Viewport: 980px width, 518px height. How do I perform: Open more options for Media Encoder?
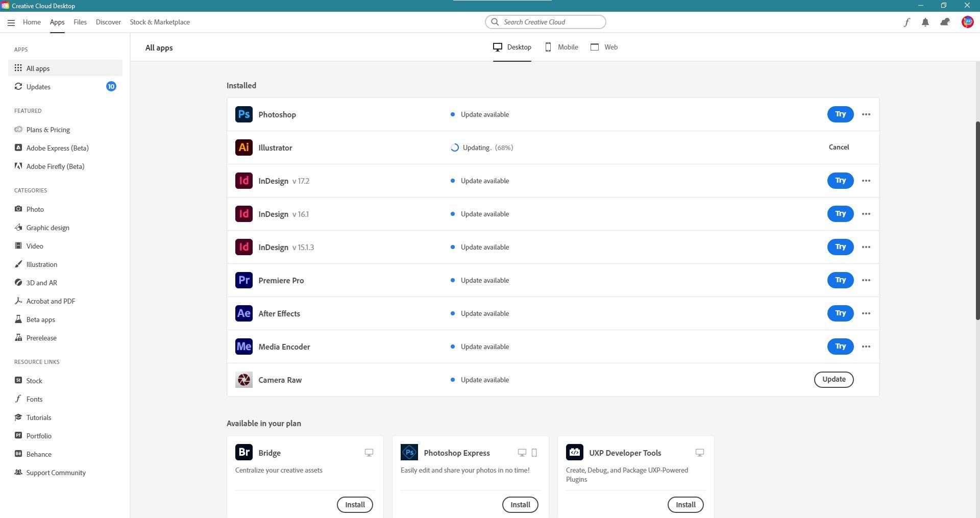(x=866, y=347)
